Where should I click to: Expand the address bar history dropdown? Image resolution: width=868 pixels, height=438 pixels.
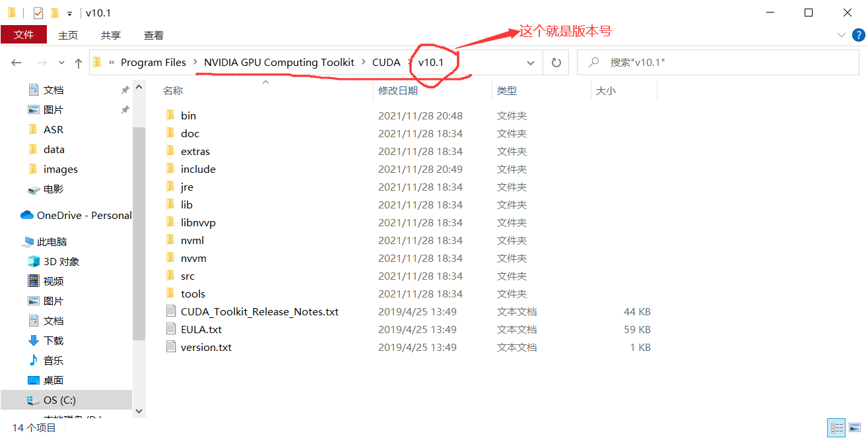[531, 63]
